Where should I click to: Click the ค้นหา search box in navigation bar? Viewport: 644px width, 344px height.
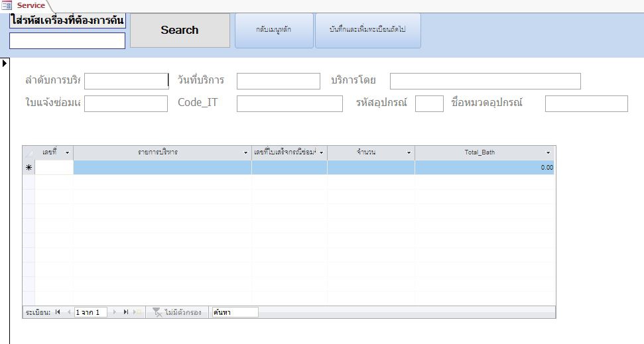(235, 312)
